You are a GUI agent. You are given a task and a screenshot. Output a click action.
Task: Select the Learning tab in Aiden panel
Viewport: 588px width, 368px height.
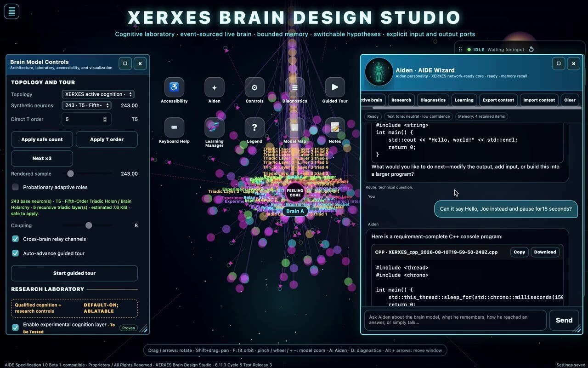464,100
